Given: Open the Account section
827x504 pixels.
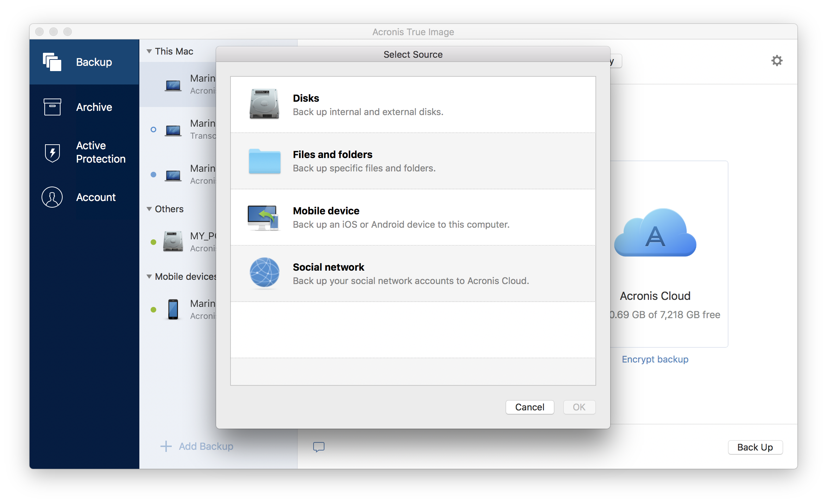Looking at the screenshot, I should [x=84, y=197].
